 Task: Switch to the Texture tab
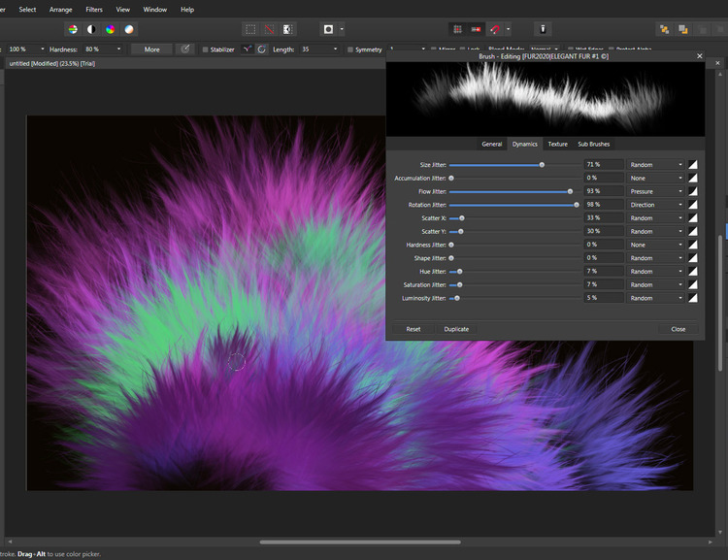[557, 144]
